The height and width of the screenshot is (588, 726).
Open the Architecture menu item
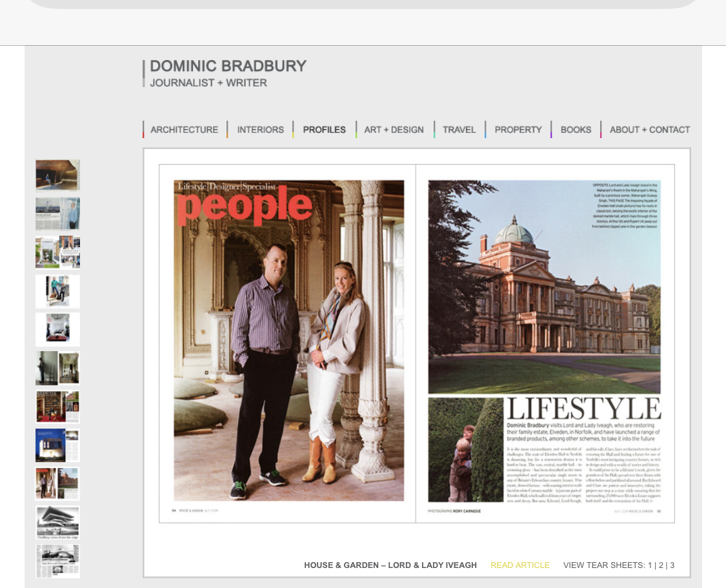184,130
